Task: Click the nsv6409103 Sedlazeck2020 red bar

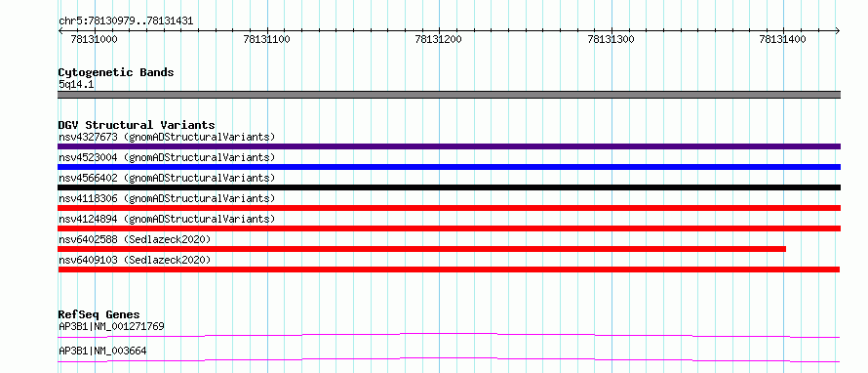Action: pyautogui.click(x=449, y=269)
